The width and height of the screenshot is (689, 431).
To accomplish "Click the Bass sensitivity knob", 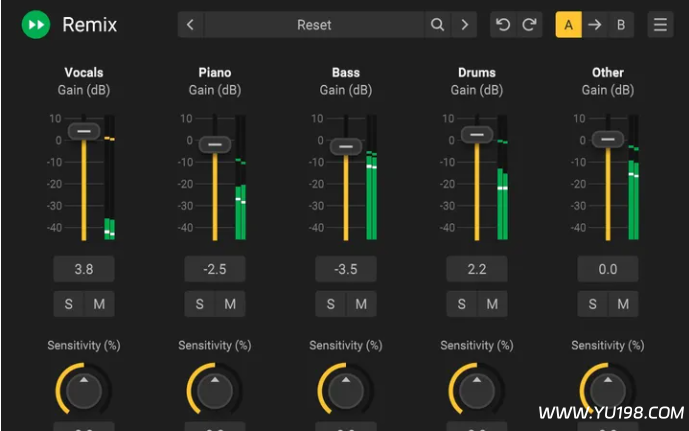I will (346, 390).
